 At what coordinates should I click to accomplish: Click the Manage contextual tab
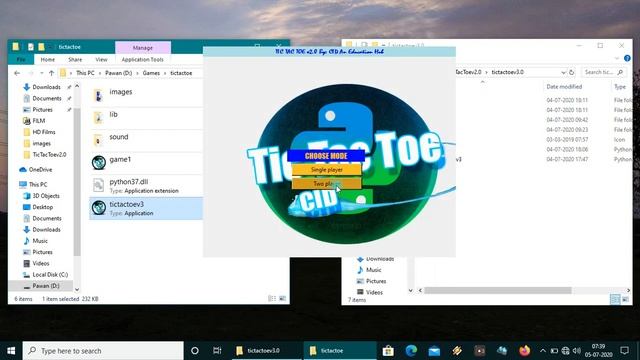(x=142, y=48)
